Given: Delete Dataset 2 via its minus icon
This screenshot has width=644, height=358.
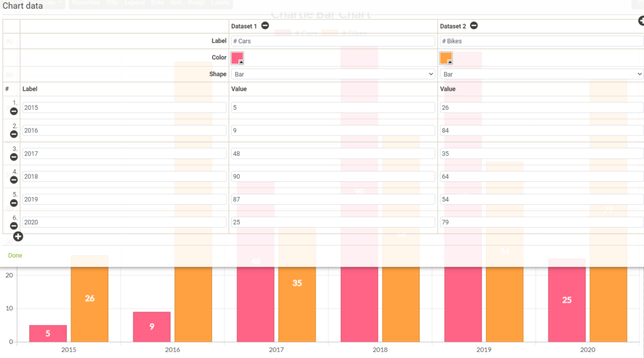Looking at the screenshot, I should tap(473, 25).
